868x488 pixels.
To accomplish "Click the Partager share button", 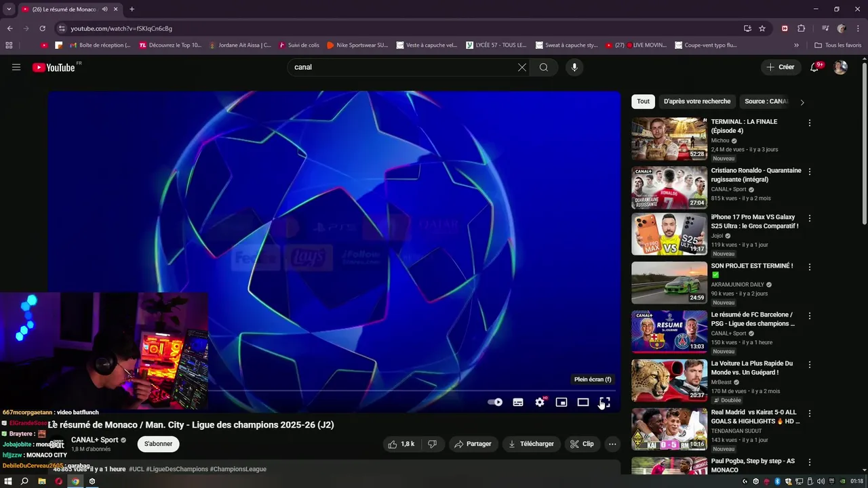I will (473, 444).
